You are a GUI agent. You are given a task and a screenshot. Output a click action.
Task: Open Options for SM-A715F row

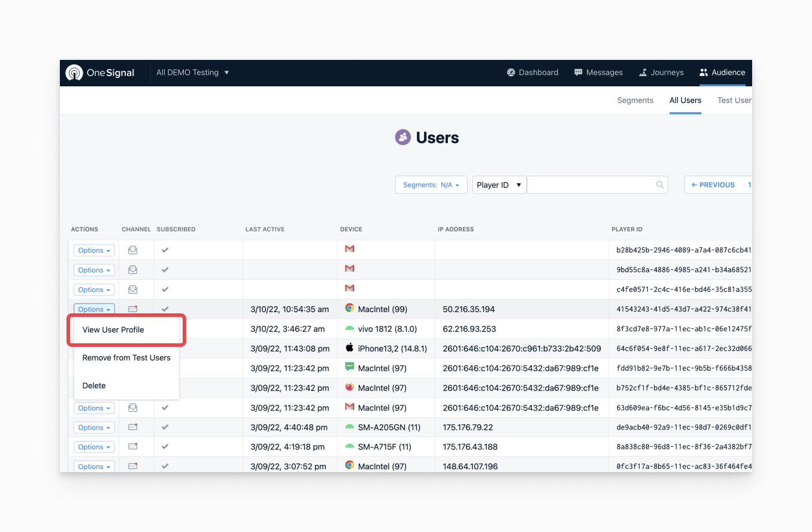click(x=94, y=448)
